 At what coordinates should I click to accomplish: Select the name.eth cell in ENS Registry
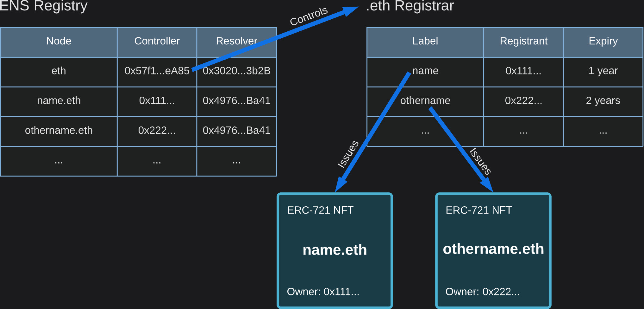point(59,101)
